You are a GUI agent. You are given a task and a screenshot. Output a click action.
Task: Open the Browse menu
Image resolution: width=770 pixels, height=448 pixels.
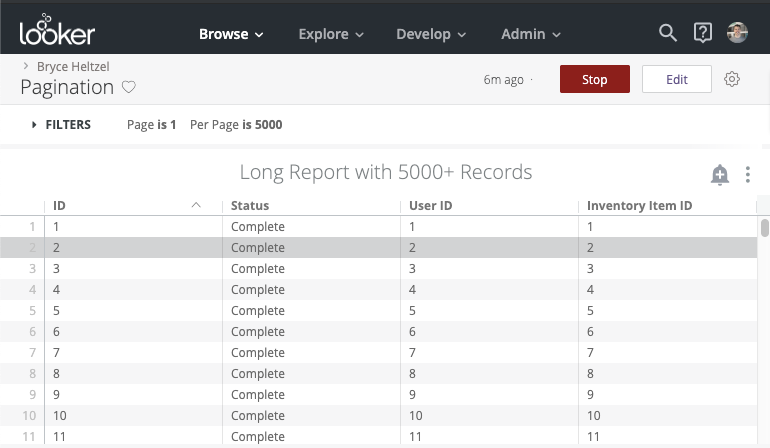231,34
